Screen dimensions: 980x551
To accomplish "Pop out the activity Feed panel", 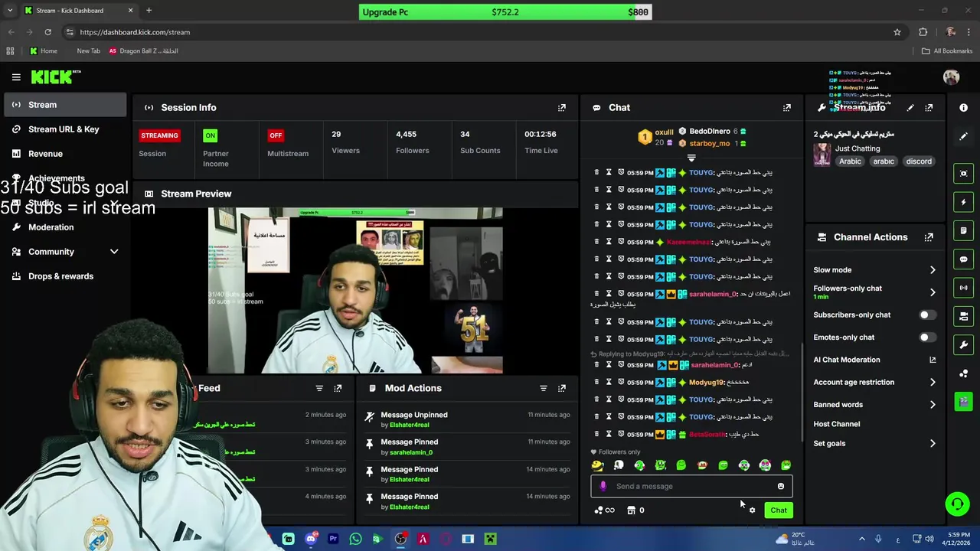I will [338, 388].
